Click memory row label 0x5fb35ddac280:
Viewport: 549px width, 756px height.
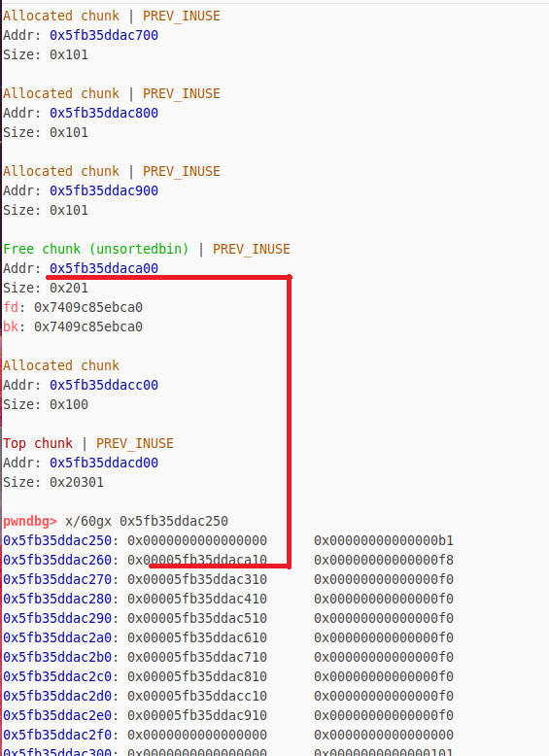tap(61, 599)
